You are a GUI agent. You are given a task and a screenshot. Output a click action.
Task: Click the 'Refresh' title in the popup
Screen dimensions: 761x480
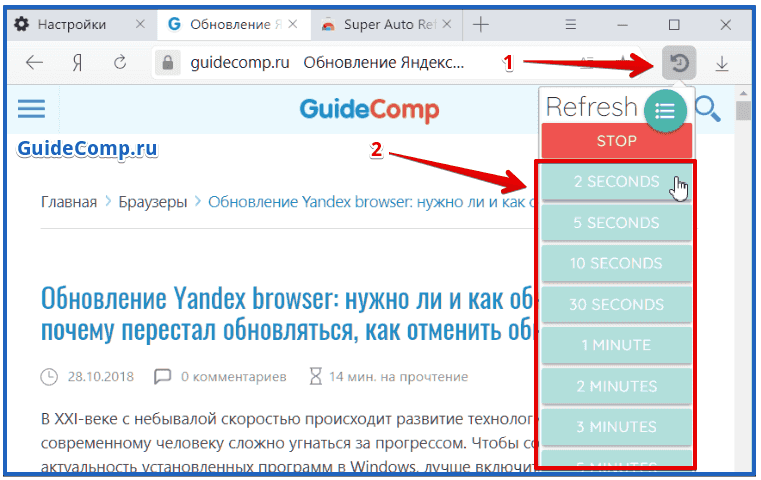pos(591,107)
